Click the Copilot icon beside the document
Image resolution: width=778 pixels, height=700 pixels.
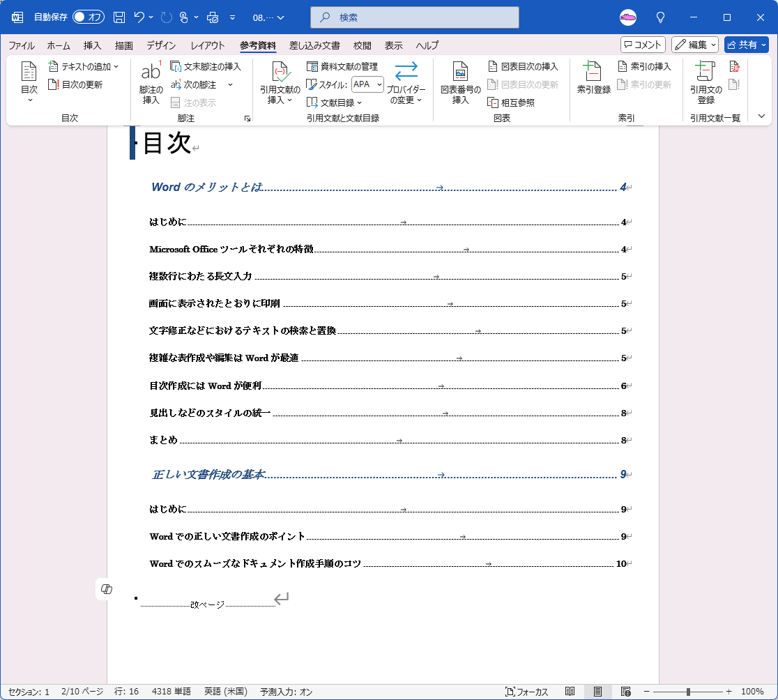[106, 589]
